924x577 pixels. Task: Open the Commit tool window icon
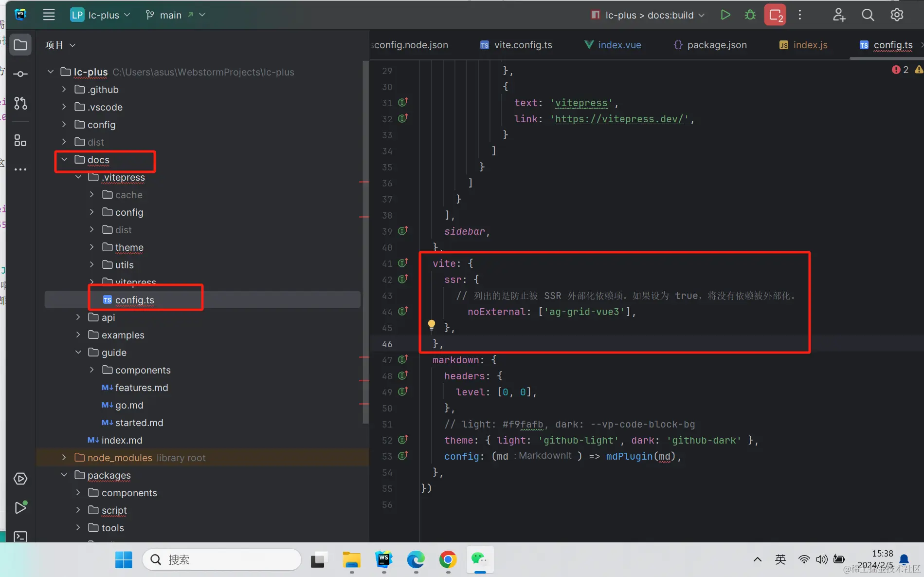(x=20, y=74)
